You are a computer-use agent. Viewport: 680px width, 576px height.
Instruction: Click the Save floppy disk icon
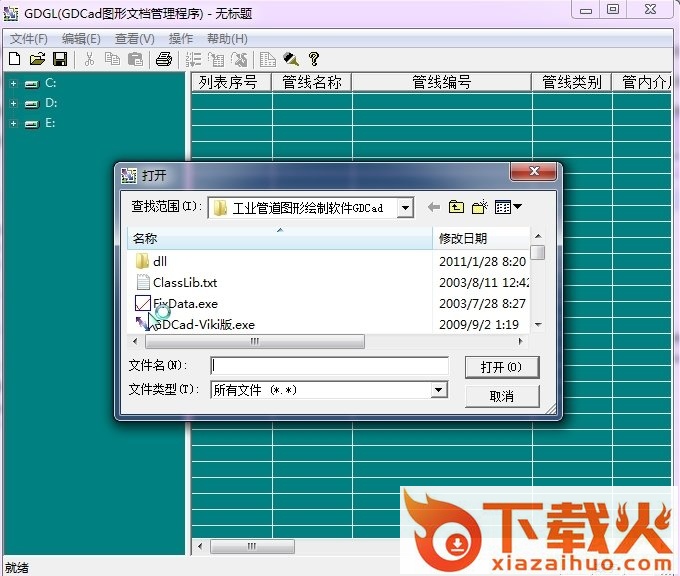coord(60,59)
